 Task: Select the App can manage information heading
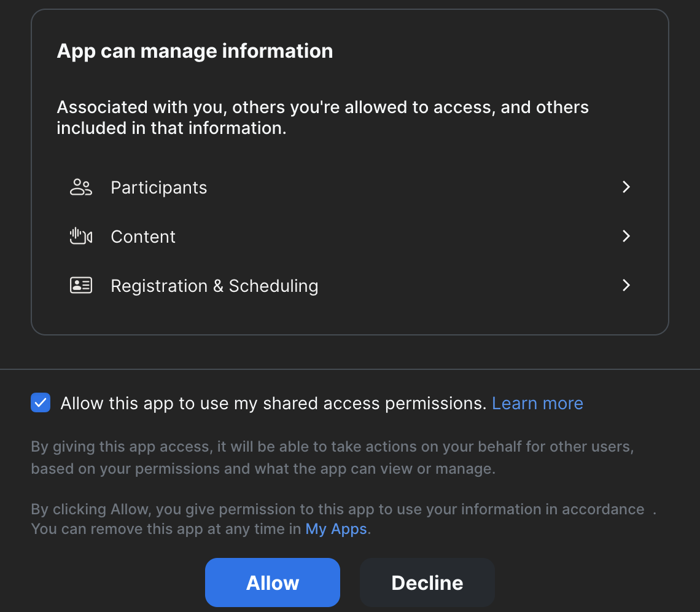[x=195, y=51]
